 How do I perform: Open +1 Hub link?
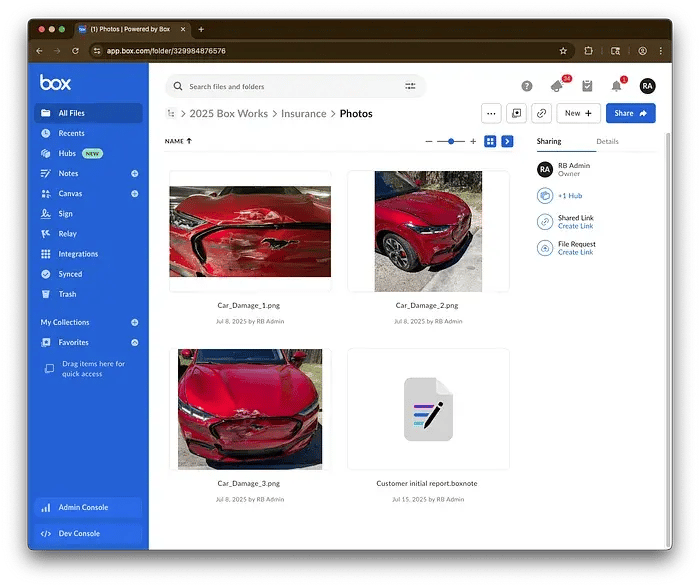click(x=570, y=196)
